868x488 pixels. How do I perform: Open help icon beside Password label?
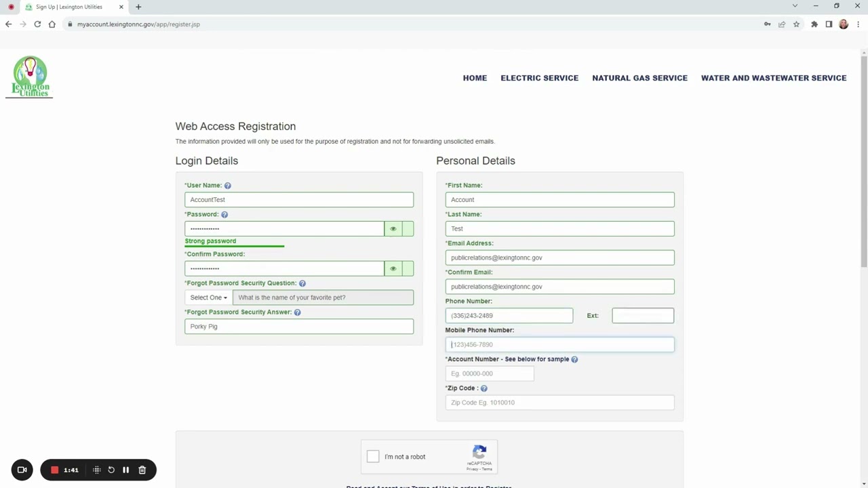pyautogui.click(x=224, y=215)
